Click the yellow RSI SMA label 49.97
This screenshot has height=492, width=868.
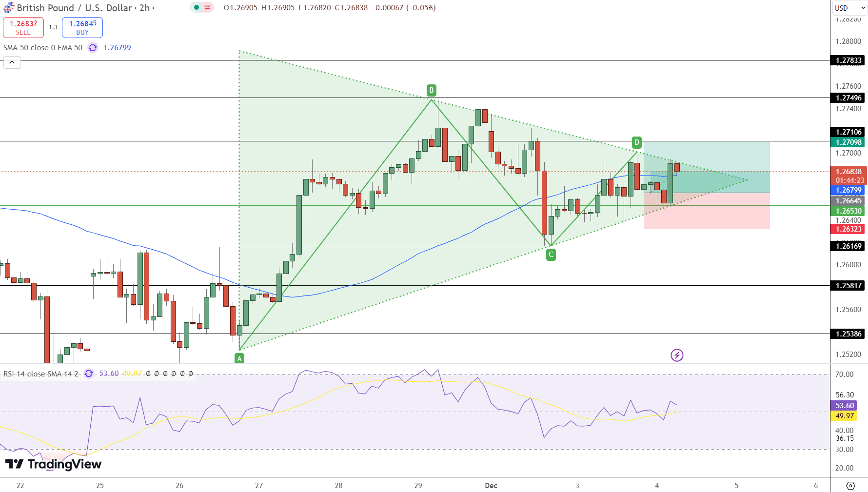845,416
